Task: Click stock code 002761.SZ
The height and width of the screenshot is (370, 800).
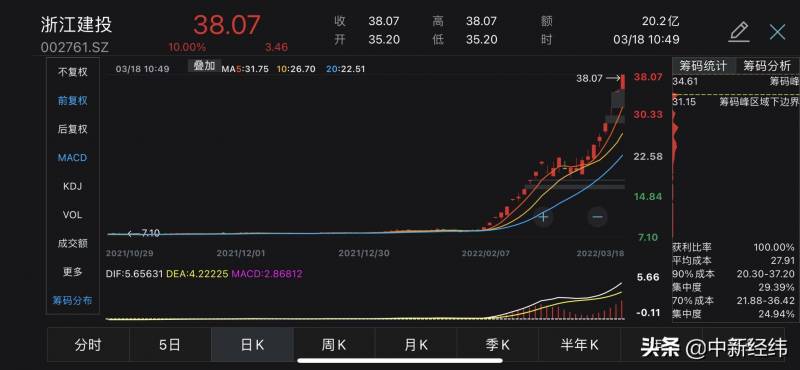Action: 75,47
